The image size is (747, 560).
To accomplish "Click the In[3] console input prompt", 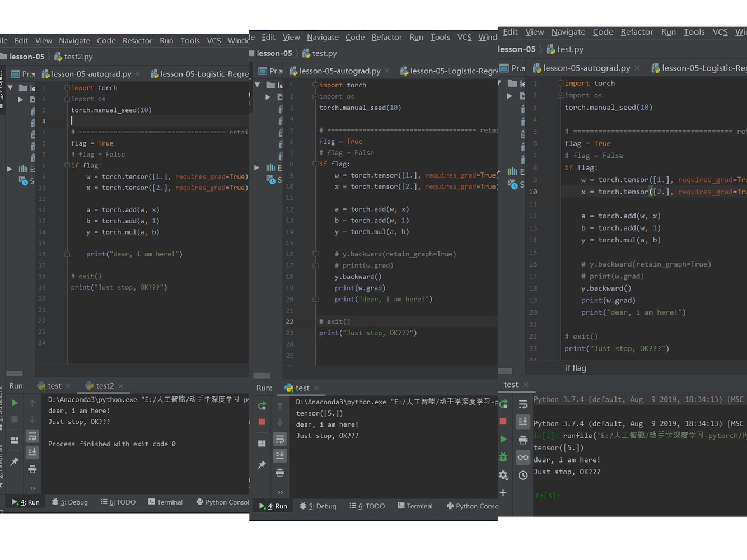I will point(547,496).
